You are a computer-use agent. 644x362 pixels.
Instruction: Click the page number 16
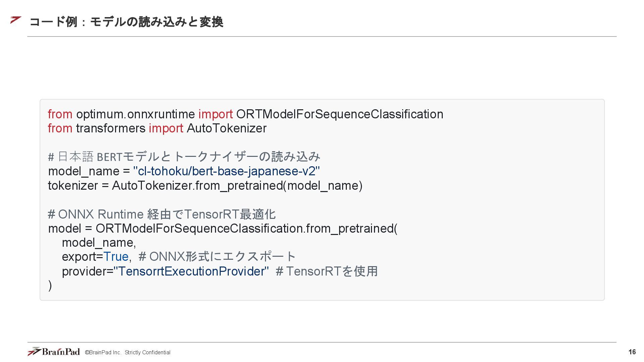632,352
